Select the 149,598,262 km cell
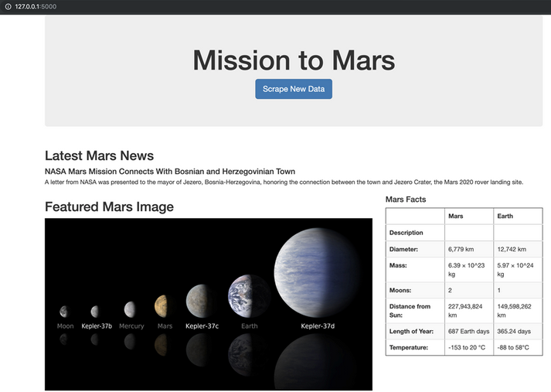Screen dimensions: 551x392 point(518,311)
